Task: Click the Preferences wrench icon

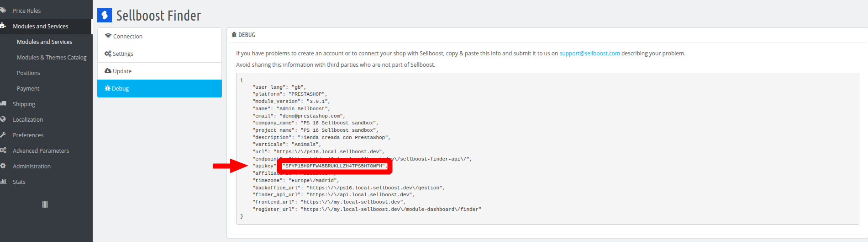Action: tap(3, 134)
